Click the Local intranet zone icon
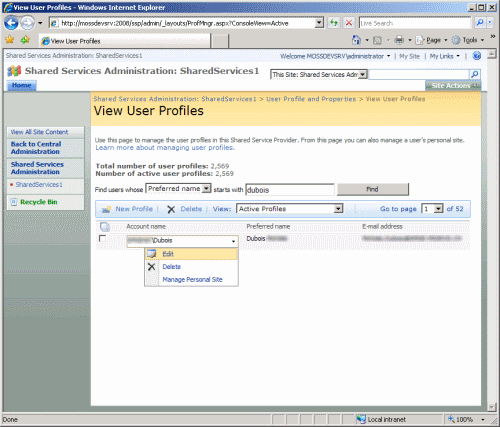The width and height of the screenshot is (500, 427). 361,419
